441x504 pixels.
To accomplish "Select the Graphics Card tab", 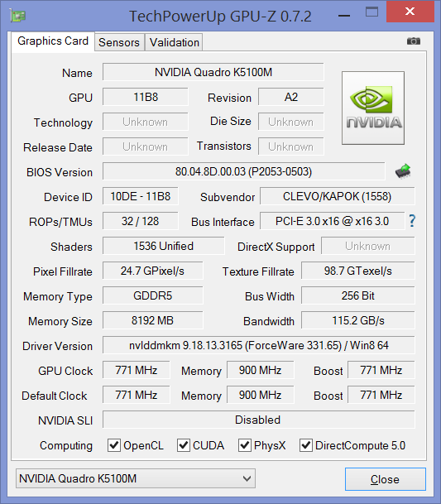I will 53,41.
